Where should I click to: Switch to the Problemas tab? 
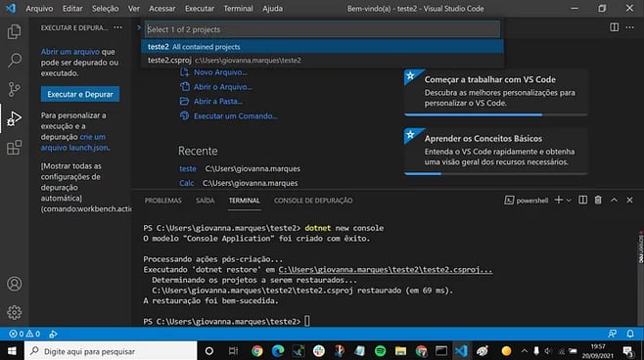pyautogui.click(x=162, y=201)
